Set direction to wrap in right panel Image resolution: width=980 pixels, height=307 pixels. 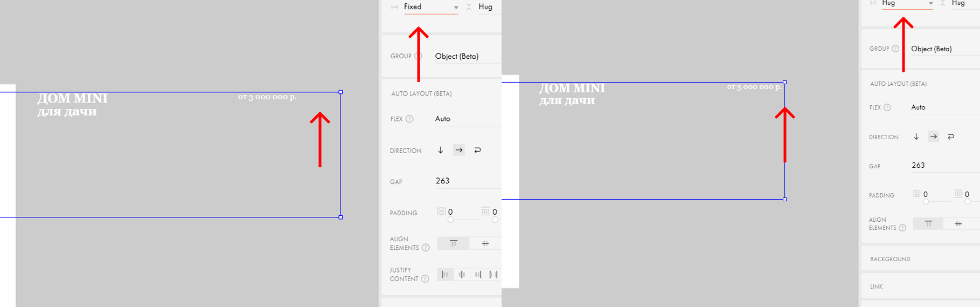click(x=951, y=137)
